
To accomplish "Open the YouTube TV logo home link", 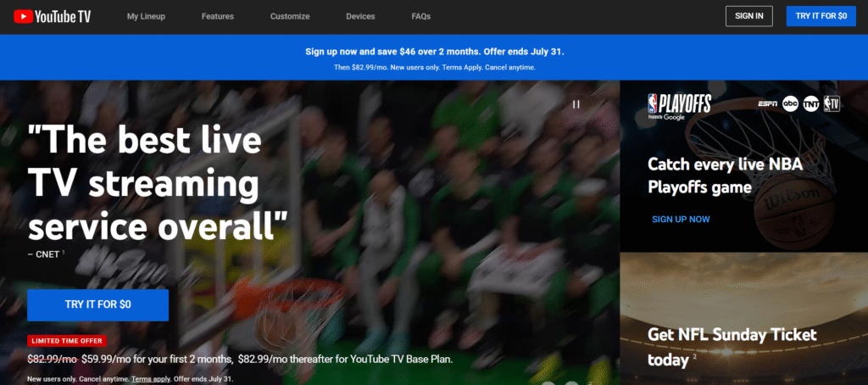I will (52, 17).
